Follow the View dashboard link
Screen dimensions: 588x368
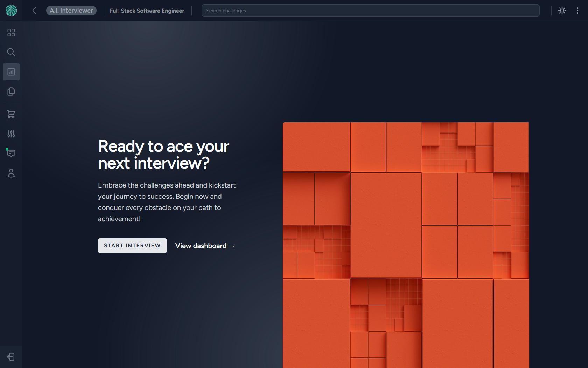[x=205, y=246]
